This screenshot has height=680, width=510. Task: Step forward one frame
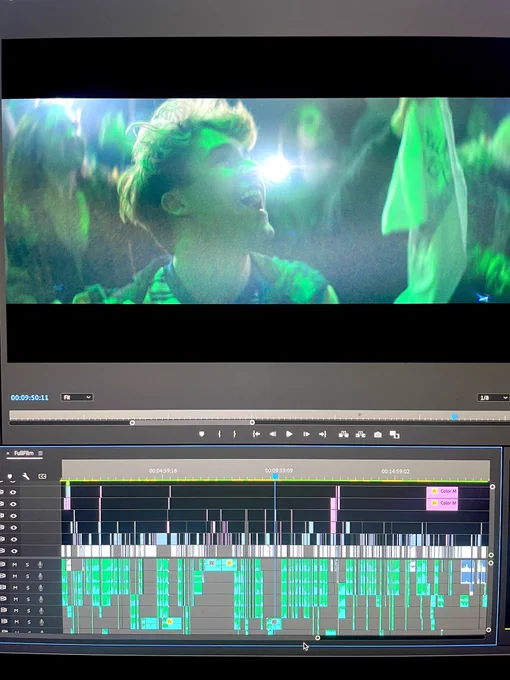click(306, 434)
